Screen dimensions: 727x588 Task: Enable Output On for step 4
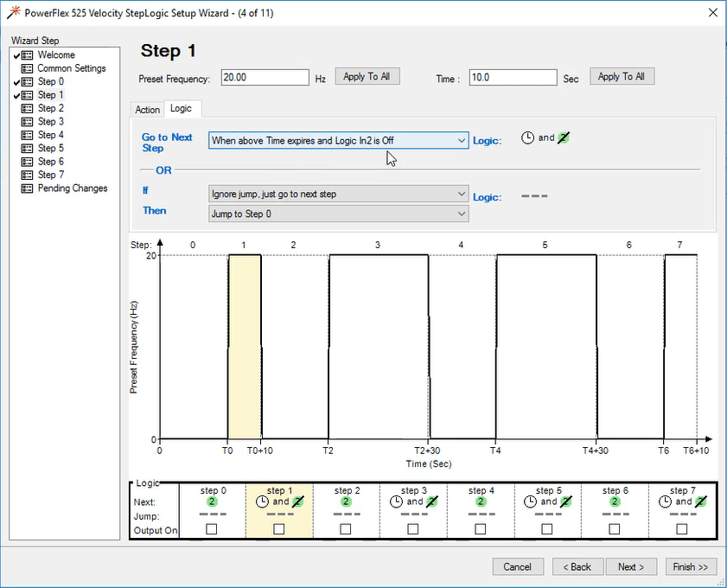point(481,529)
